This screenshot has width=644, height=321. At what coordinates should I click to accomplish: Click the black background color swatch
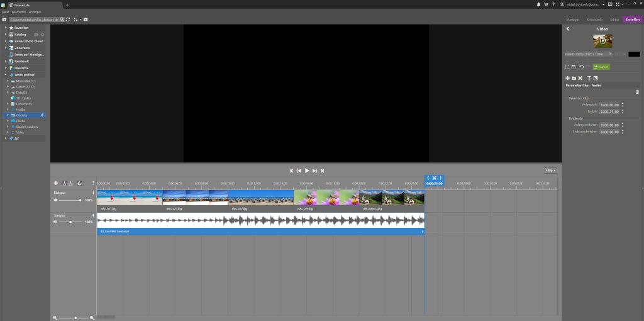(634, 54)
